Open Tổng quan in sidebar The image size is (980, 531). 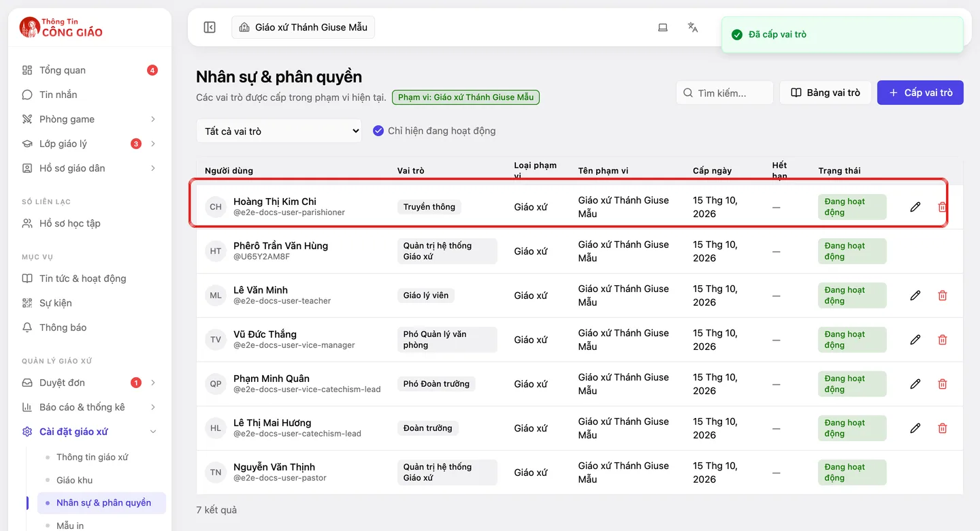point(90,70)
